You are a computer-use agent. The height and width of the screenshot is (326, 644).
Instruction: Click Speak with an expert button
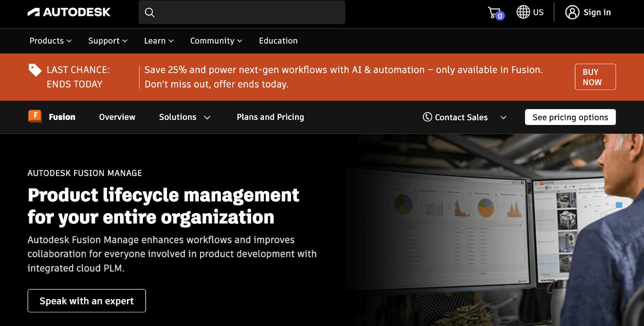coord(87,301)
